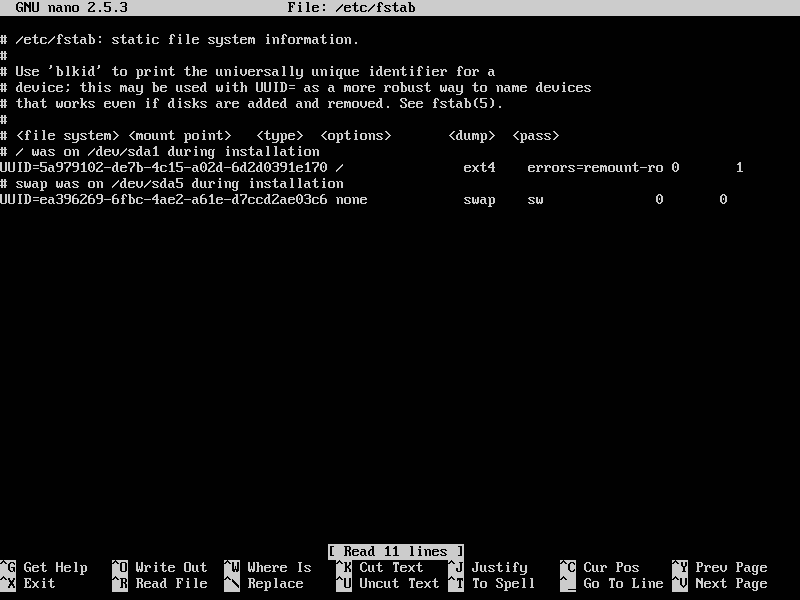This screenshot has height=600, width=800.
Task: Click the "Read 11 lines" status message
Action: (x=396, y=552)
